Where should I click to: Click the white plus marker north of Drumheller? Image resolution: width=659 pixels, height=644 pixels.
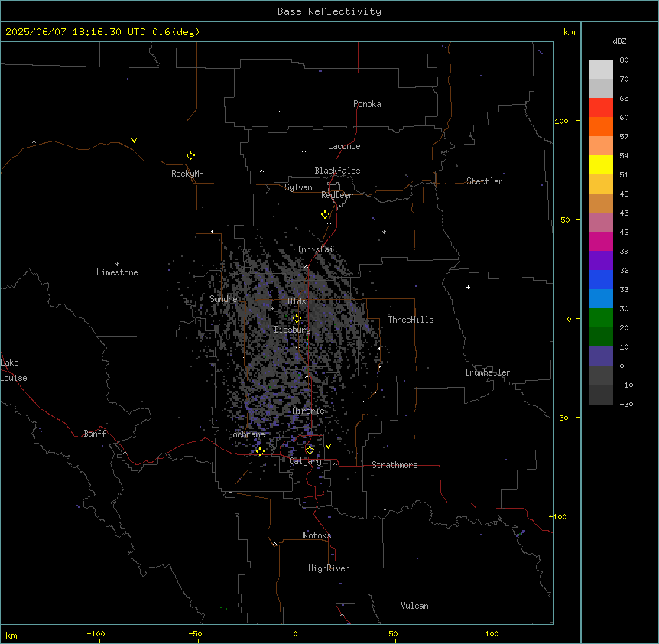pos(468,287)
